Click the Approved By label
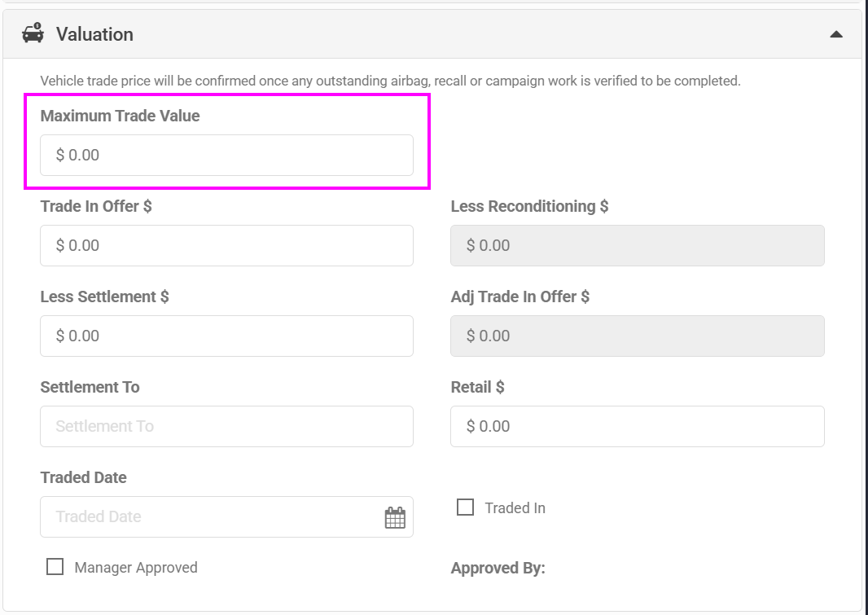Viewport: 868px width, 615px height. (x=498, y=568)
